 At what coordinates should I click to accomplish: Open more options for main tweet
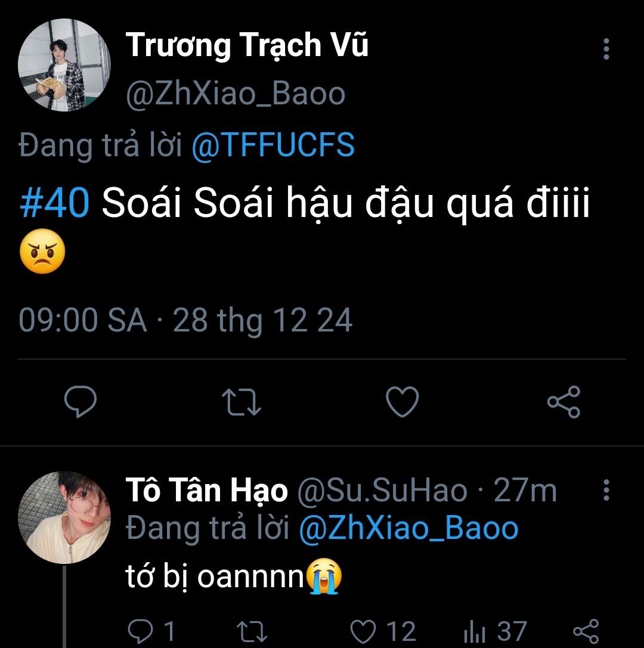pos(606,49)
